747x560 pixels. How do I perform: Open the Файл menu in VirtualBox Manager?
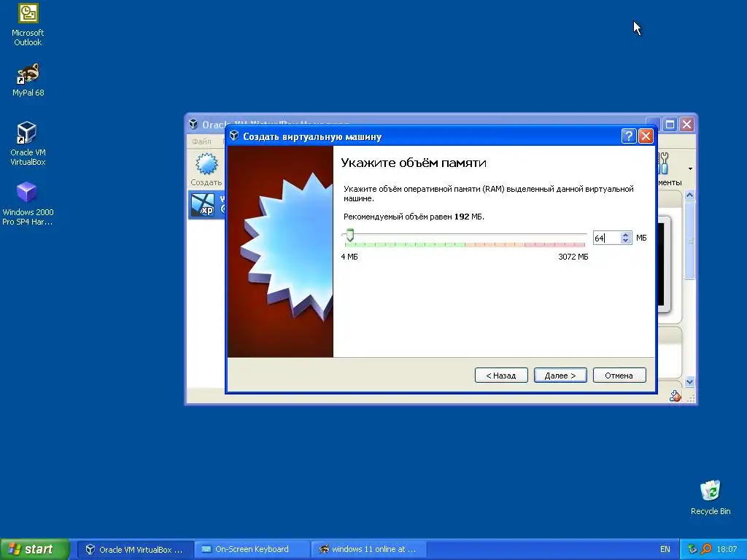coord(201,141)
